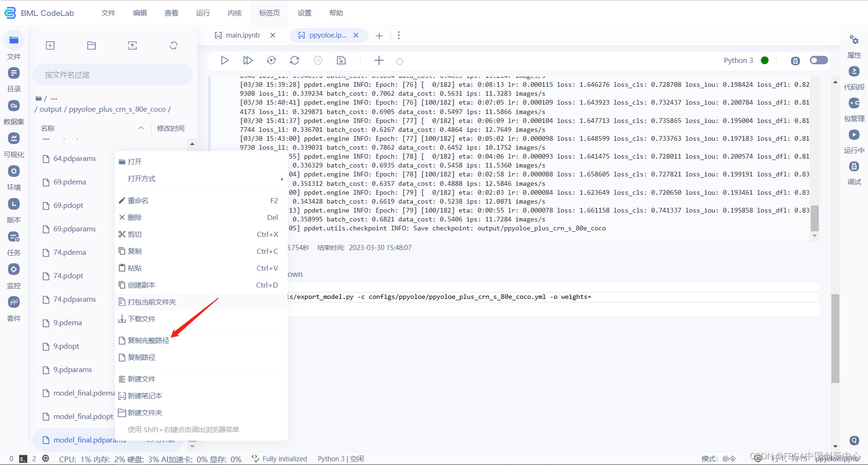The width and height of the screenshot is (868, 465).
Task: Open the terminal icon in status bar
Action: [23, 459]
